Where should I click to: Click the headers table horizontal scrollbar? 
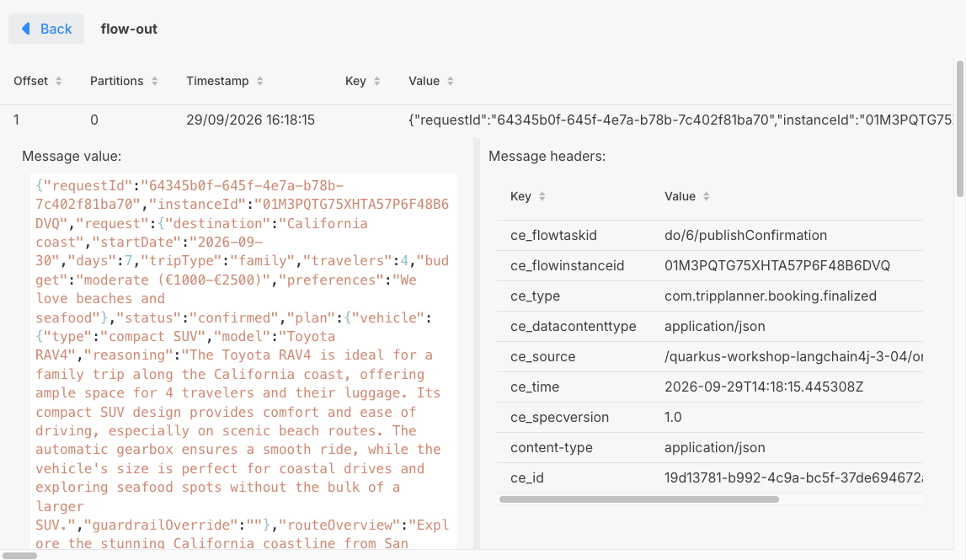(639, 499)
